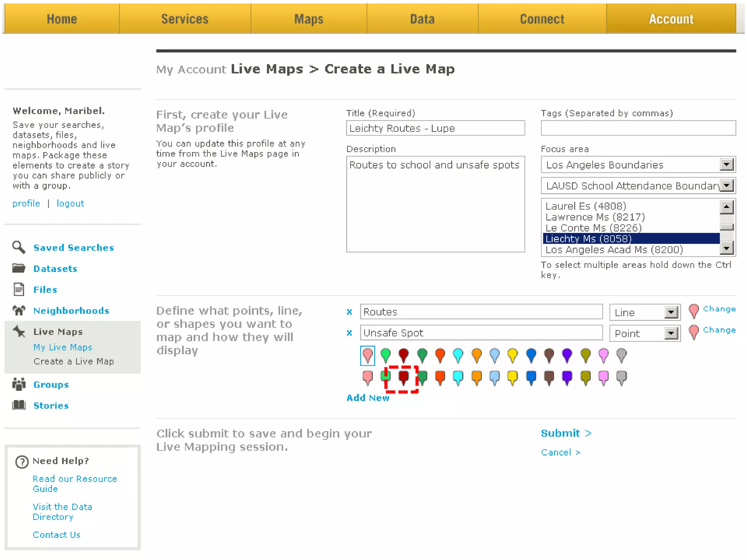Open the Account tab
Viewport: 747px width, 560px height.
click(x=671, y=19)
